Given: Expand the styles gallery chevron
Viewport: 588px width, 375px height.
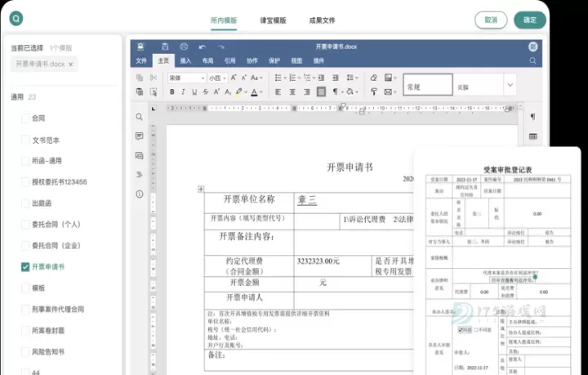Looking at the screenshot, I should (x=510, y=85).
